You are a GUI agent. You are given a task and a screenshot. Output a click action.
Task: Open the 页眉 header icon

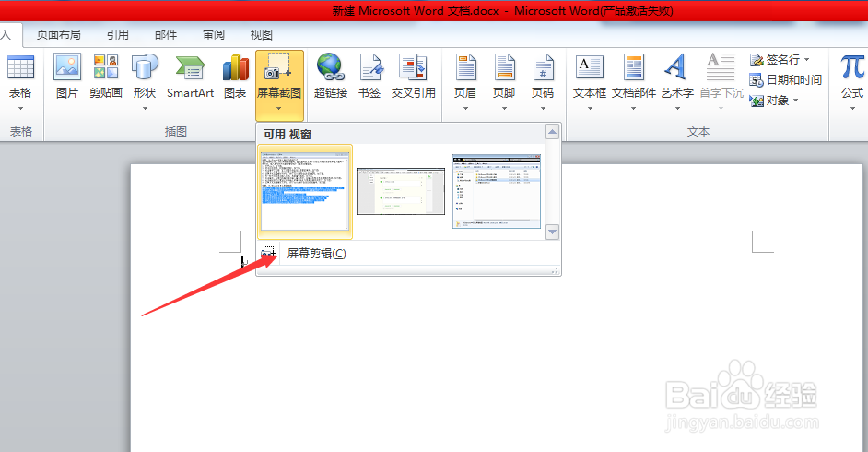pyautogui.click(x=465, y=67)
